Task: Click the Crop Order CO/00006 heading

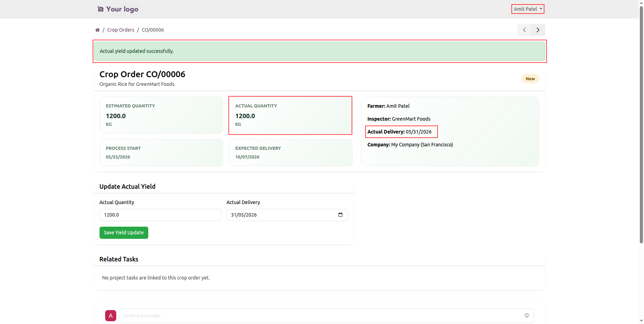Action: click(142, 74)
